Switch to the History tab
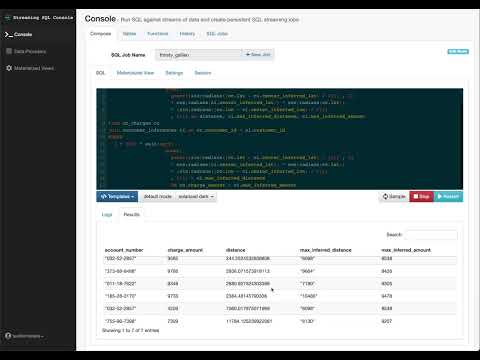480x360 pixels. 187,34
